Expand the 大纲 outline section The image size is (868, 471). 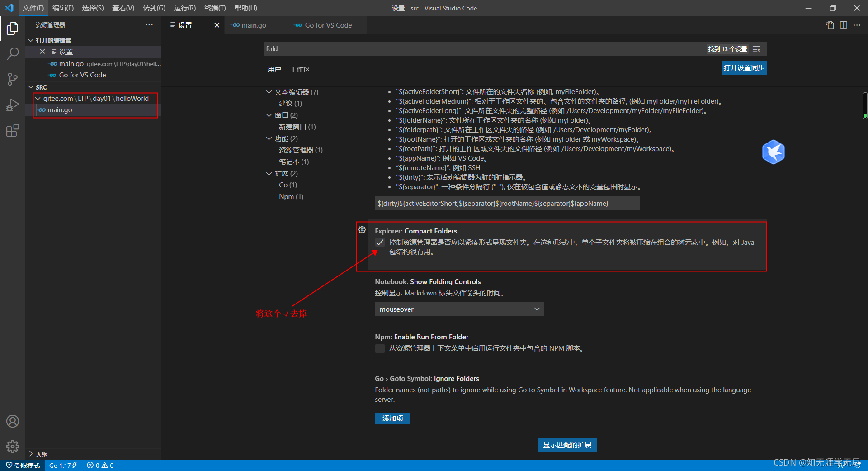31,454
